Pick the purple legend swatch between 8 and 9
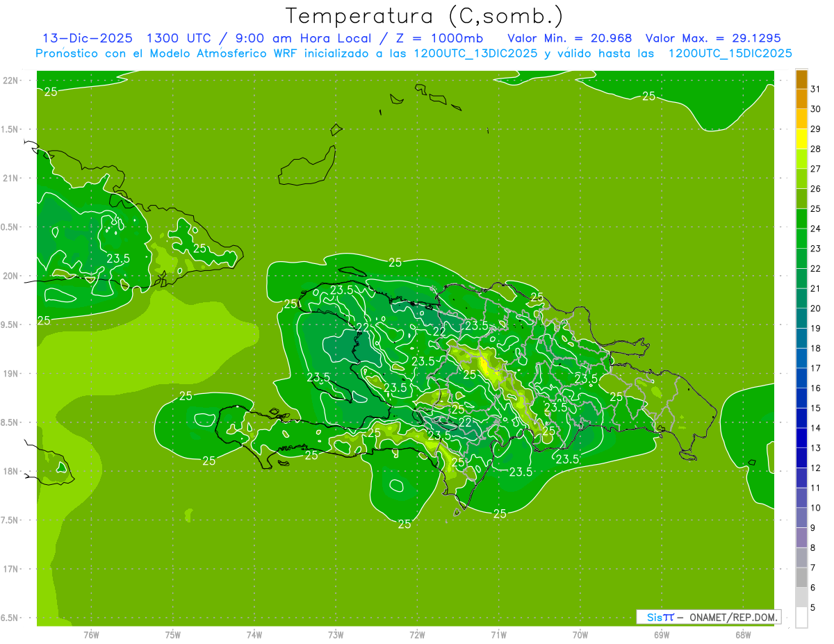Image resolution: width=834 pixels, height=644 pixels. [801, 538]
